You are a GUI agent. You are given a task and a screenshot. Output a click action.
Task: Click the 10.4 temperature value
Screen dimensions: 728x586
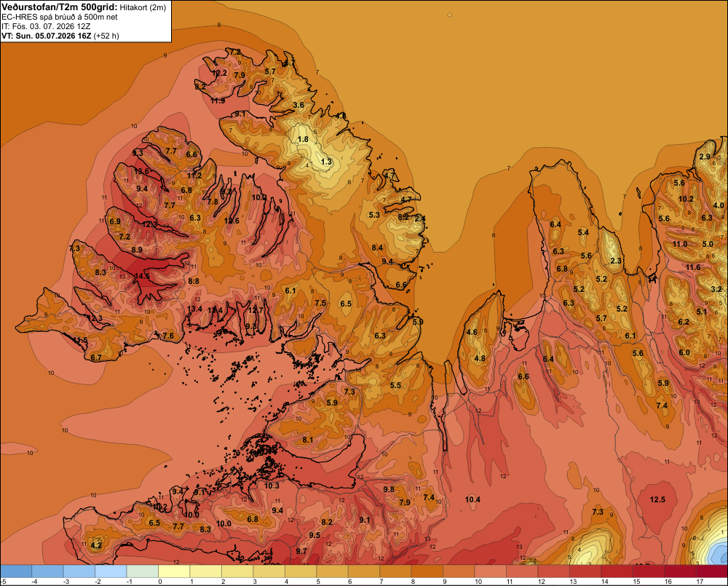[x=472, y=499]
